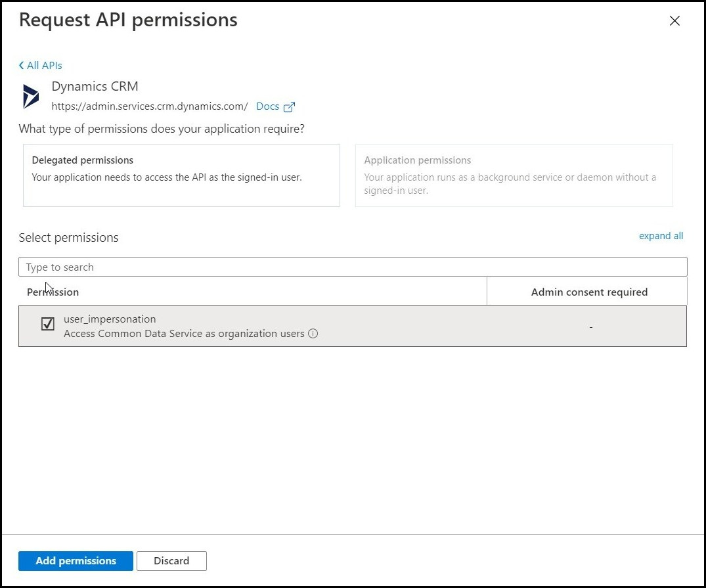Click the user_impersonation permission name
Screen dimensions: 706x588
pyautogui.click(x=110, y=319)
